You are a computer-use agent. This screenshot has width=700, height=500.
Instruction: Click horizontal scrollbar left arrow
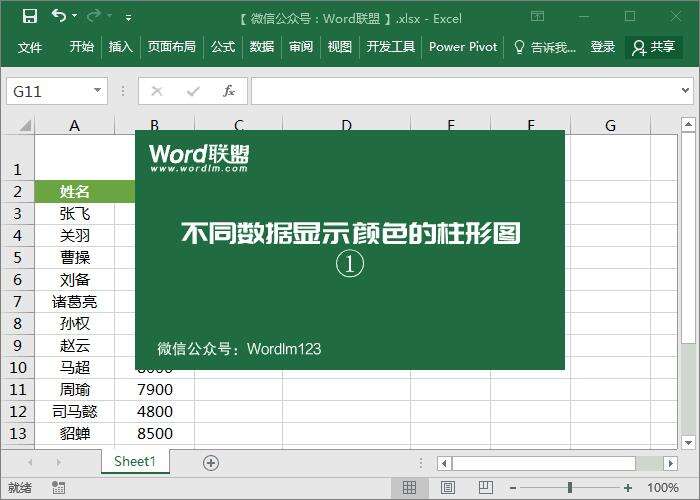(444, 463)
